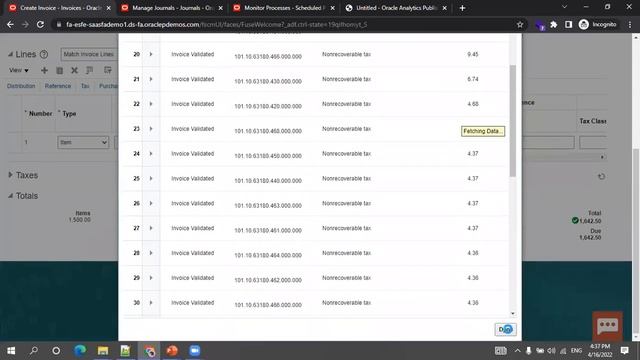This screenshot has width=640, height=360.
Task: Close the Manage Journals browser tab
Action: point(220,8)
